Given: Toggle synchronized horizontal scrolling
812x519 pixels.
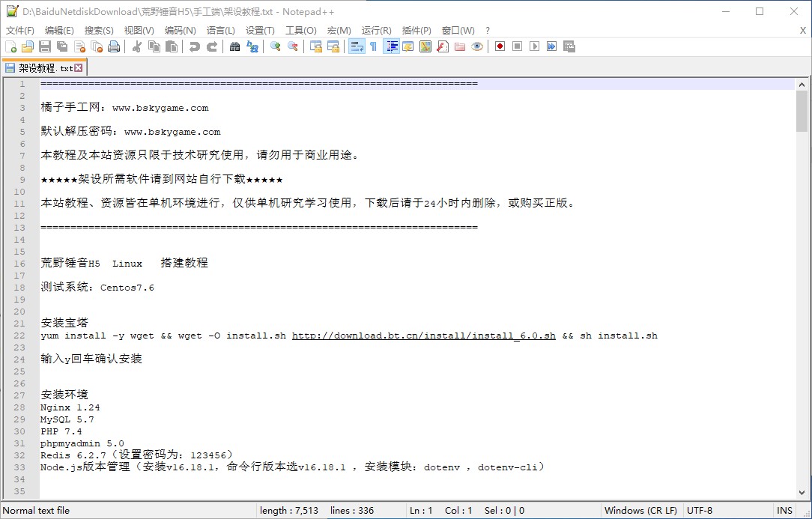Looking at the screenshot, I should 333,46.
